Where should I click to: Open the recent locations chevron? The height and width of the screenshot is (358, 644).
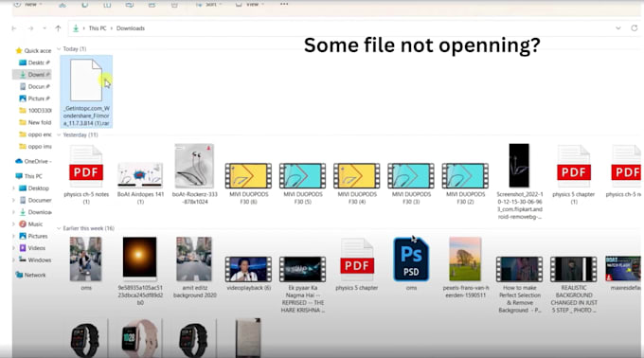click(45, 28)
